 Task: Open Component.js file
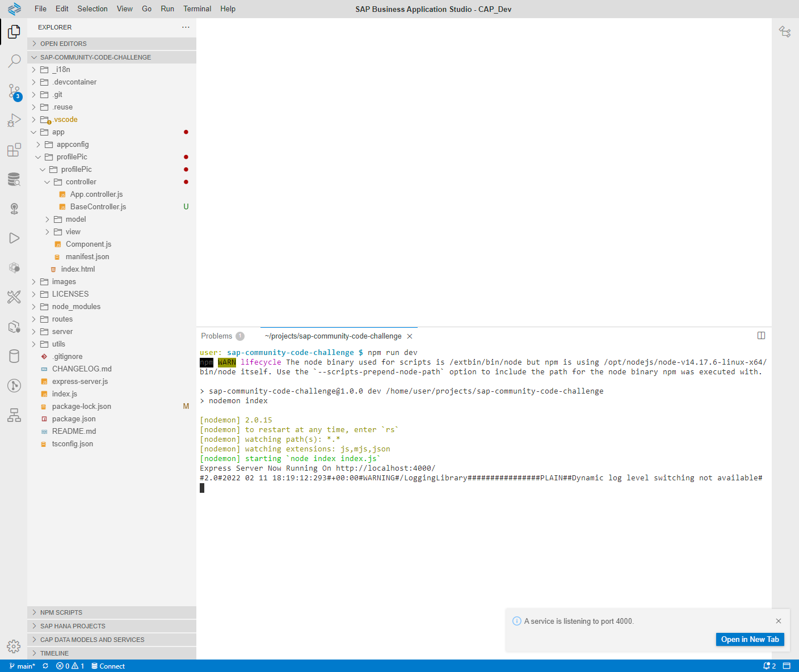(x=112, y=244)
